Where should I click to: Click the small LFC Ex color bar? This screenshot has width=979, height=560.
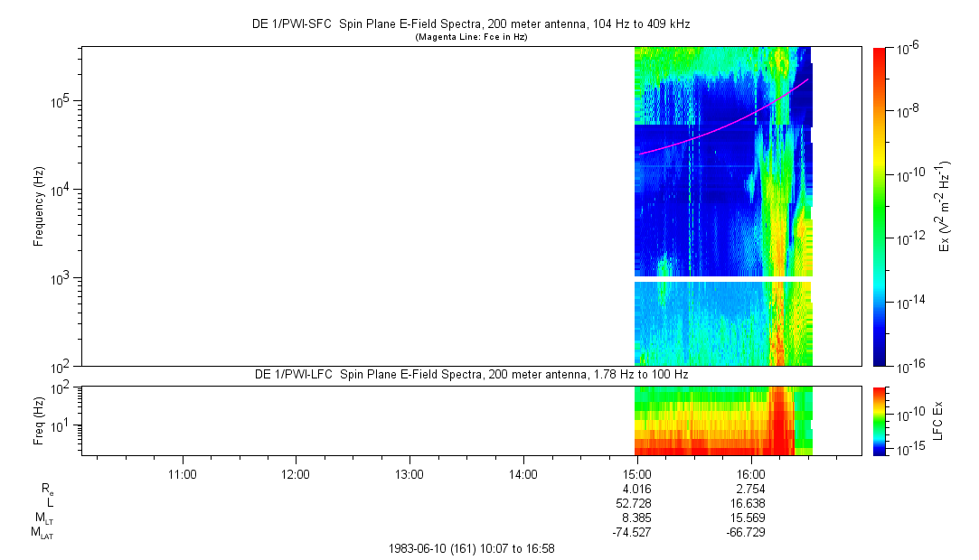click(880, 420)
